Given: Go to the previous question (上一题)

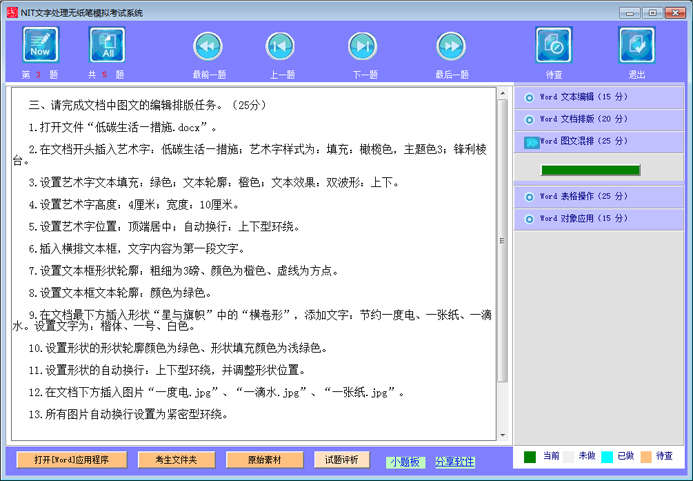Looking at the screenshot, I should click(280, 46).
